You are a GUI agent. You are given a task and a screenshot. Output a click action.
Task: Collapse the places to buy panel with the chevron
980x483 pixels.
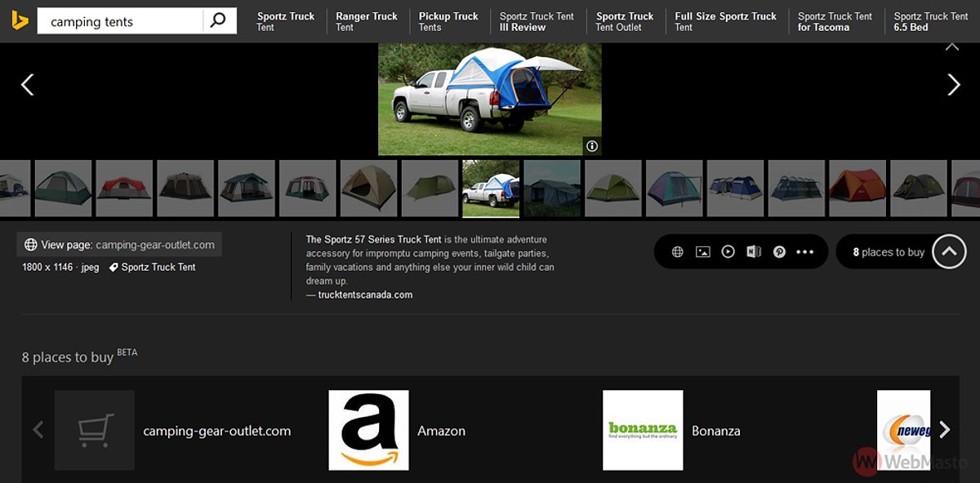949,252
